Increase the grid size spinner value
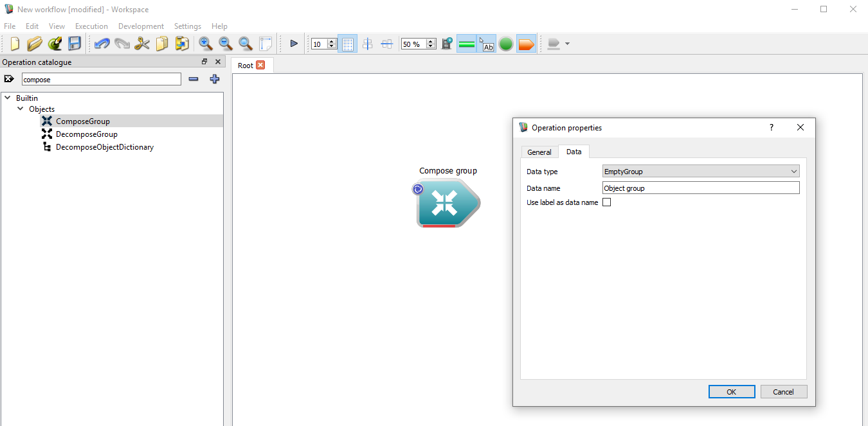Image resolution: width=868 pixels, height=426 pixels. pyautogui.click(x=332, y=41)
